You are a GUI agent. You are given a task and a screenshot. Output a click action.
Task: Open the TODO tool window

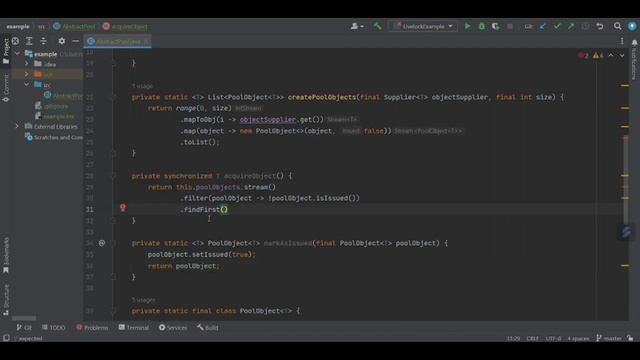53,327
